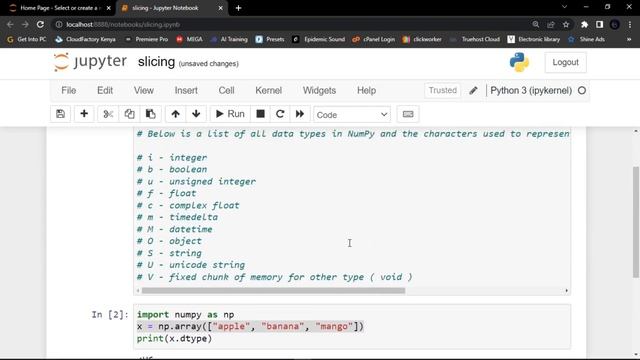Toggle the browser side panel icon
The height and width of the screenshot is (360, 640).
[x=600, y=24]
